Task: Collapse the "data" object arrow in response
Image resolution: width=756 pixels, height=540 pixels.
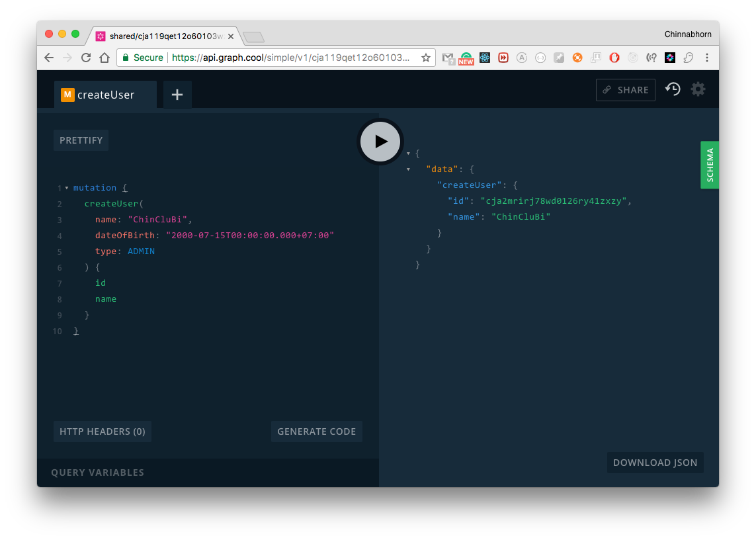Action: [408, 169]
